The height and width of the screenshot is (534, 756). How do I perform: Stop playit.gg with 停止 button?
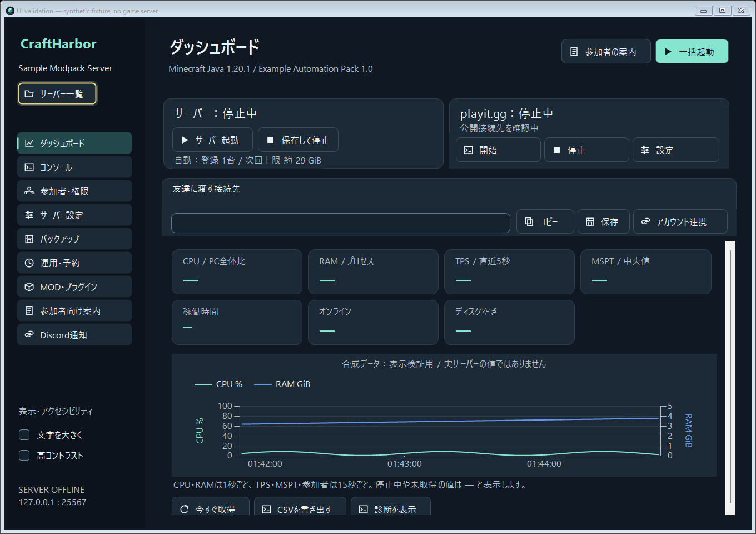(586, 150)
